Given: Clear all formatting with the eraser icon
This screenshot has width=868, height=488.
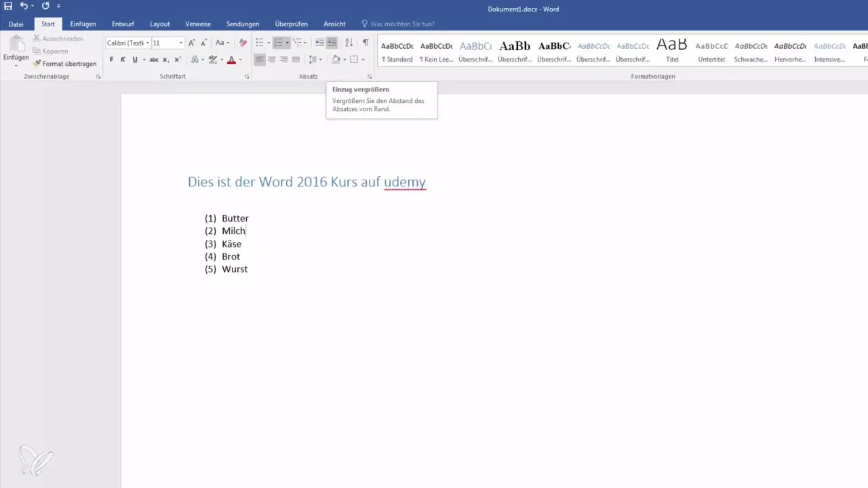Looking at the screenshot, I should [243, 43].
